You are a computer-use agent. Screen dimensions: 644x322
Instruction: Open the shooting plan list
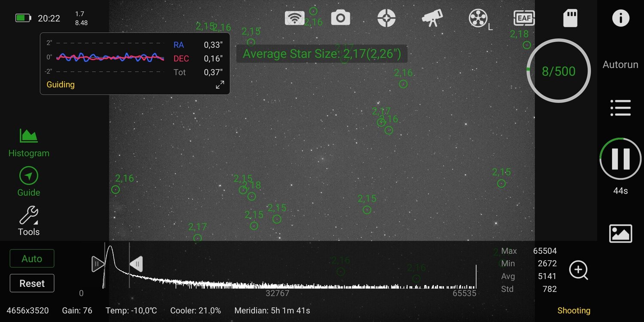pos(620,107)
